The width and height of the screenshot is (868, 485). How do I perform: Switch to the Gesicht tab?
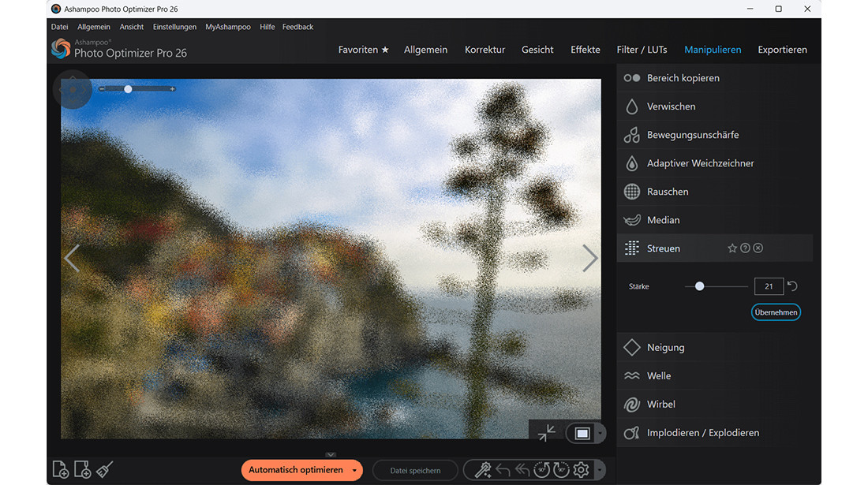pos(537,50)
